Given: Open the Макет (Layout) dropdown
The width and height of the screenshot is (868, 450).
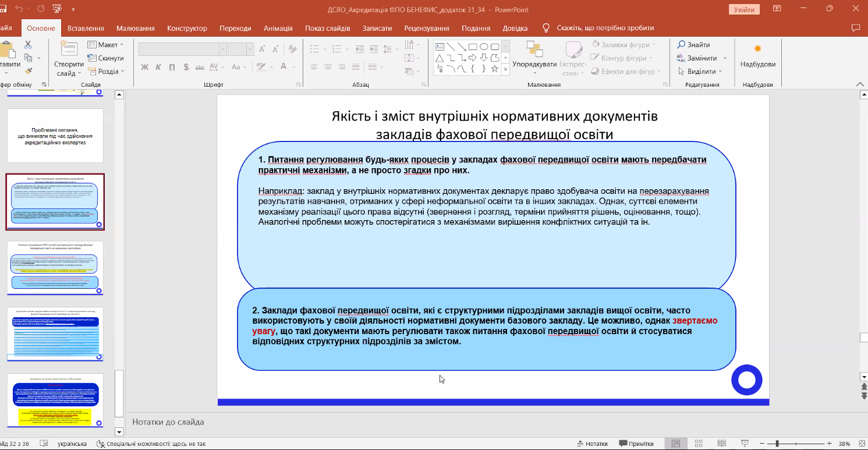Looking at the screenshot, I should click(x=105, y=45).
